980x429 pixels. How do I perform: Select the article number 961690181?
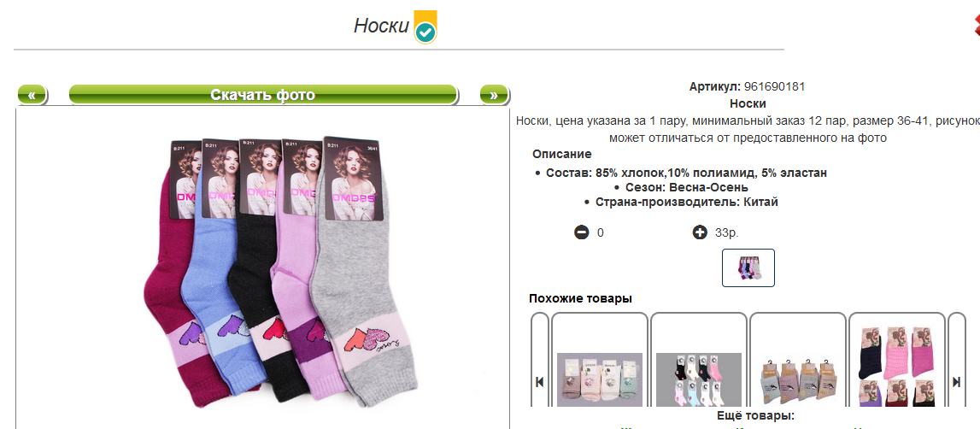[774, 87]
